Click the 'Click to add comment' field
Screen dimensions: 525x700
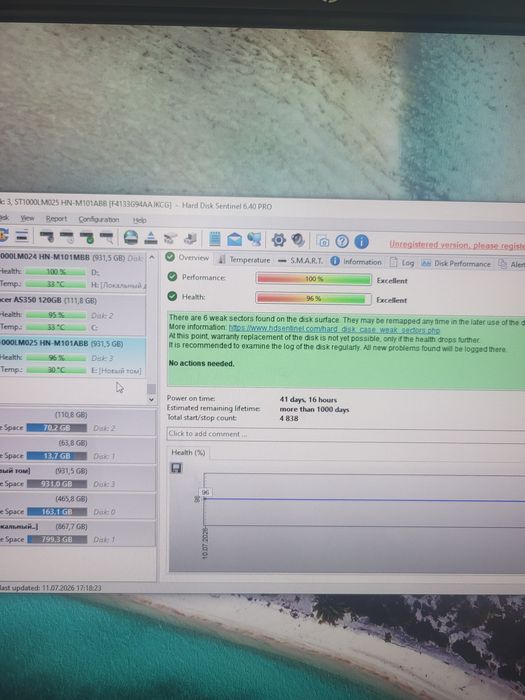[346, 435]
